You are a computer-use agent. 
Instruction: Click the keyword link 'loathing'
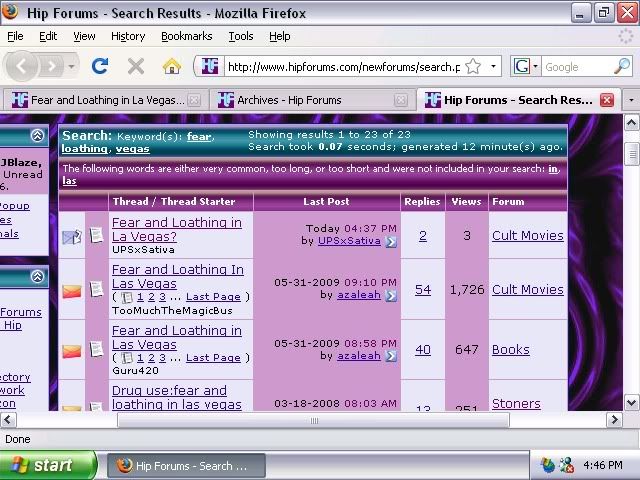[84, 149]
